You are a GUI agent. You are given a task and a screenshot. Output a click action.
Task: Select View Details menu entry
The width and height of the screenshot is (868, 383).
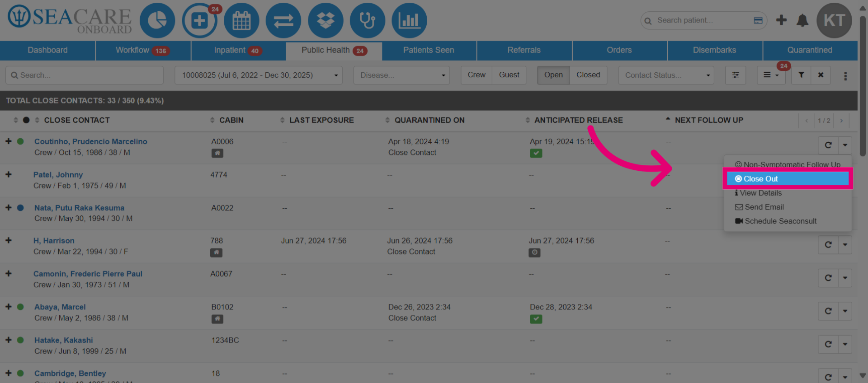(x=788, y=193)
